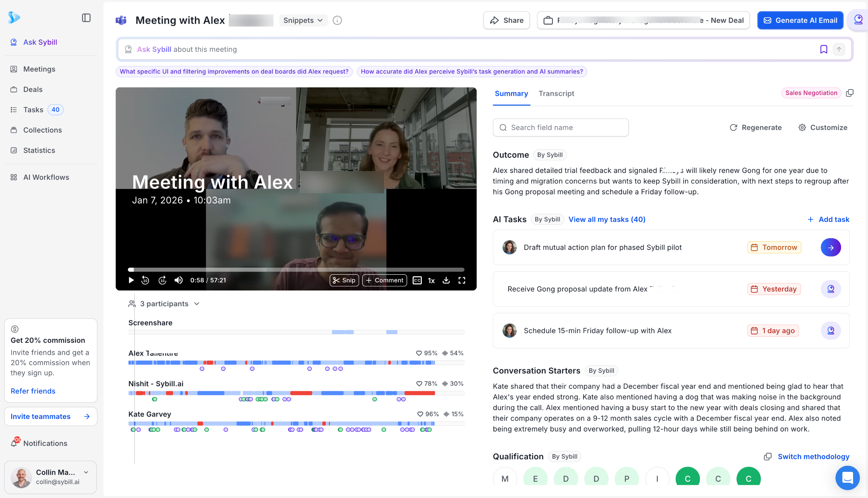Viewport: 868px width, 498px height.
Task: Click the bookmark icon in Ask Sybill bar
Action: click(x=824, y=49)
